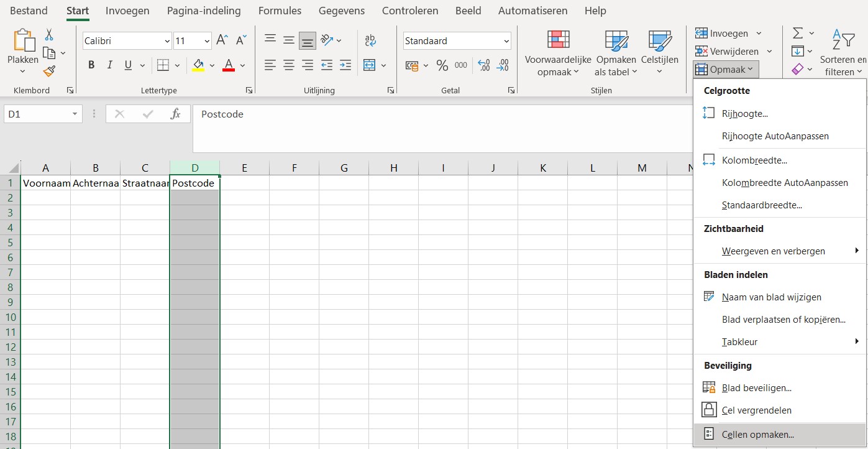The width and height of the screenshot is (868, 449).
Task: Toggle italic formatting
Action: pyautogui.click(x=110, y=65)
